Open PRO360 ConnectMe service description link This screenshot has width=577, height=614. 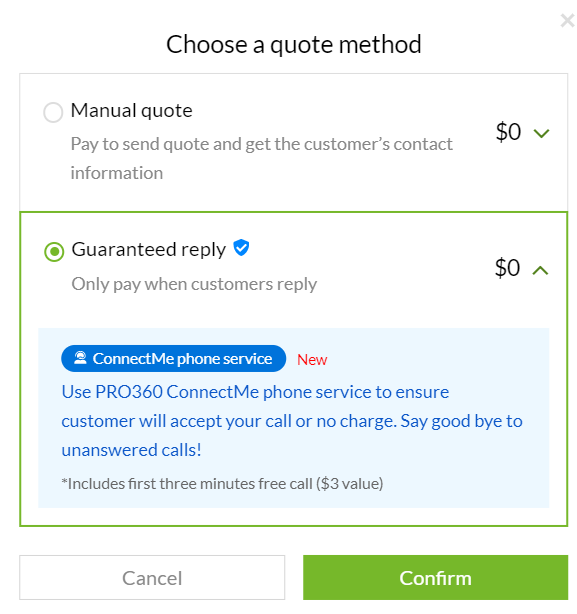tap(292, 421)
